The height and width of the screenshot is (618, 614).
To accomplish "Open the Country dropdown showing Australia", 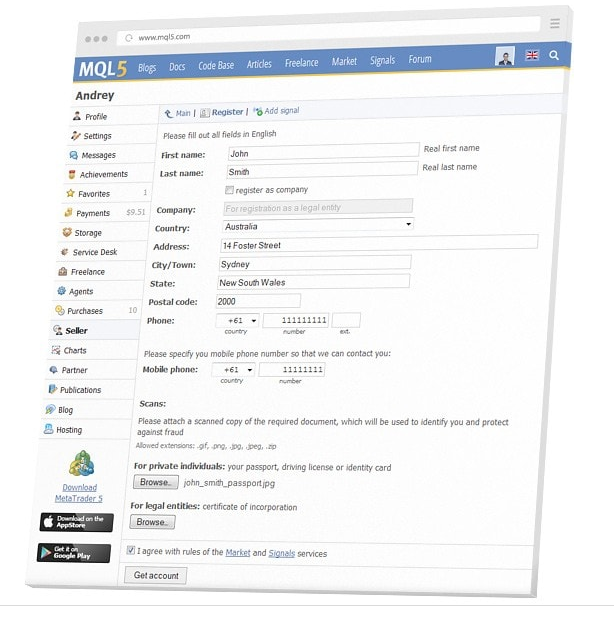I will 318,225.
